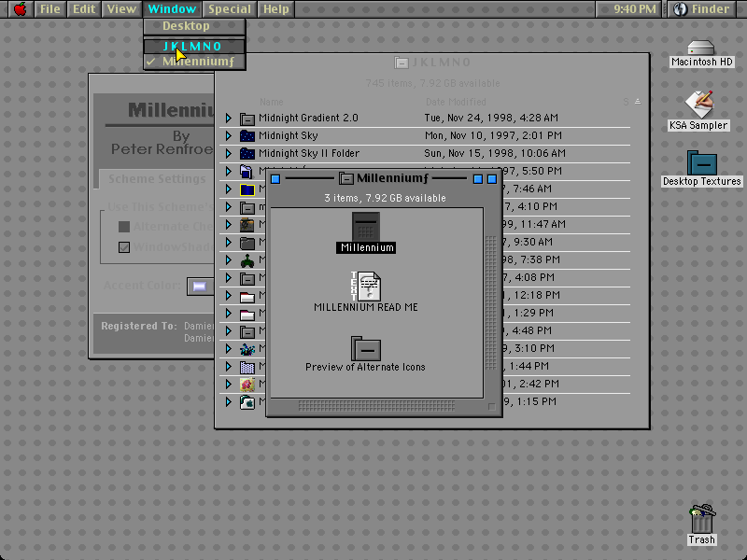The image size is (747, 560).
Task: Select the Trash icon
Action: (x=702, y=519)
